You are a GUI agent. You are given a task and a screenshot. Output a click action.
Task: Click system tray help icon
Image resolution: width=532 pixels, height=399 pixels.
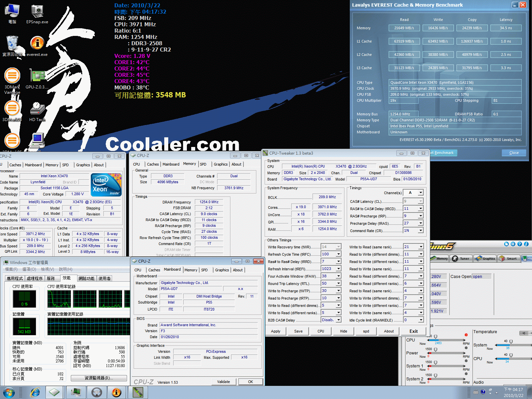483,392
